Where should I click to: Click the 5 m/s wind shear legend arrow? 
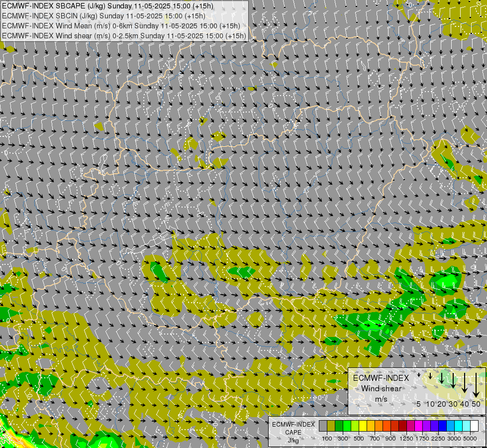[x=419, y=375]
